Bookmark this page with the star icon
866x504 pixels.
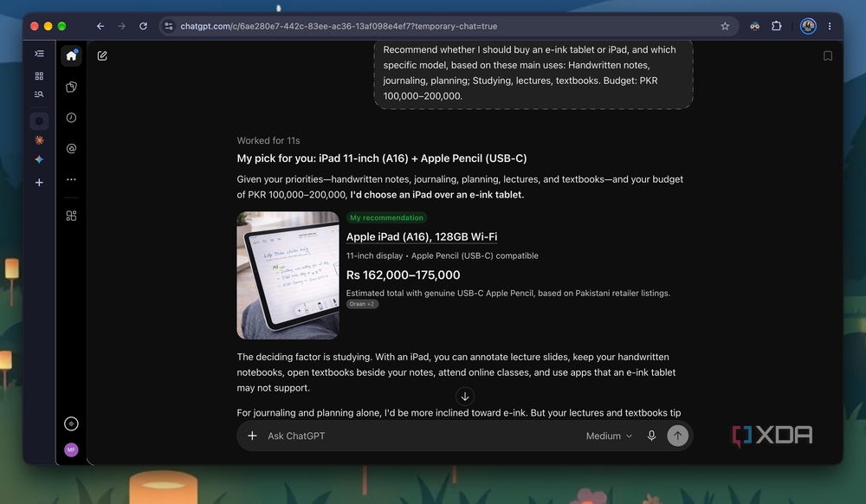coord(725,26)
